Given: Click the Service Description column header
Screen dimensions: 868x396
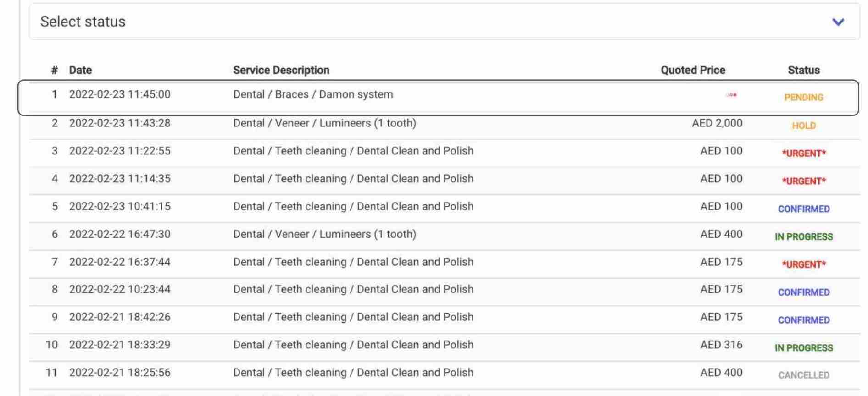Looking at the screenshot, I should pos(281,70).
